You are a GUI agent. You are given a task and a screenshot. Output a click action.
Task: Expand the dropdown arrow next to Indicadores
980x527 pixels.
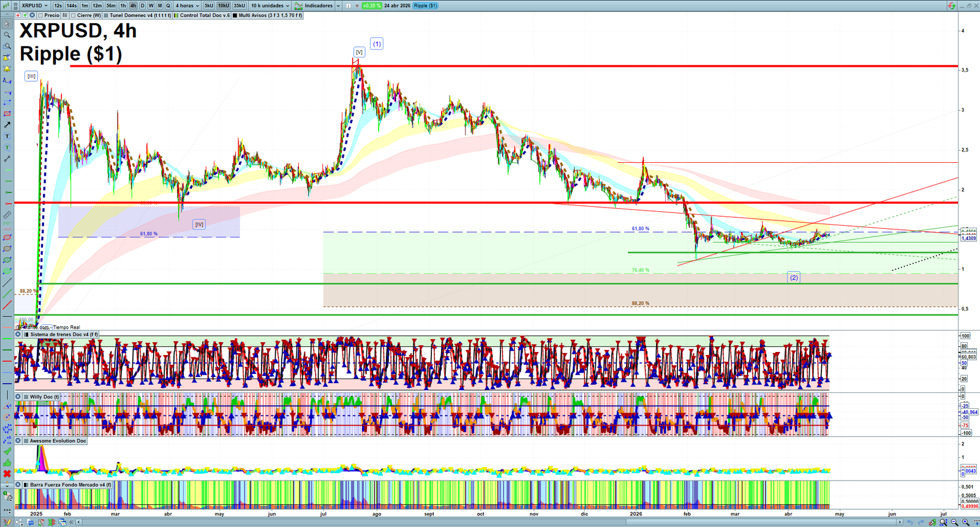pos(338,6)
